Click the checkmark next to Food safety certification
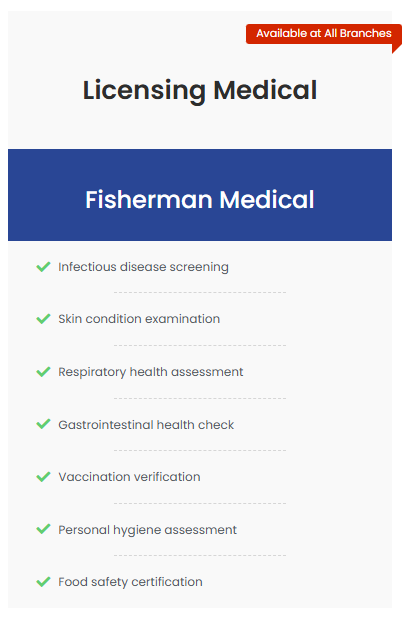This screenshot has width=408, height=629. tap(43, 582)
